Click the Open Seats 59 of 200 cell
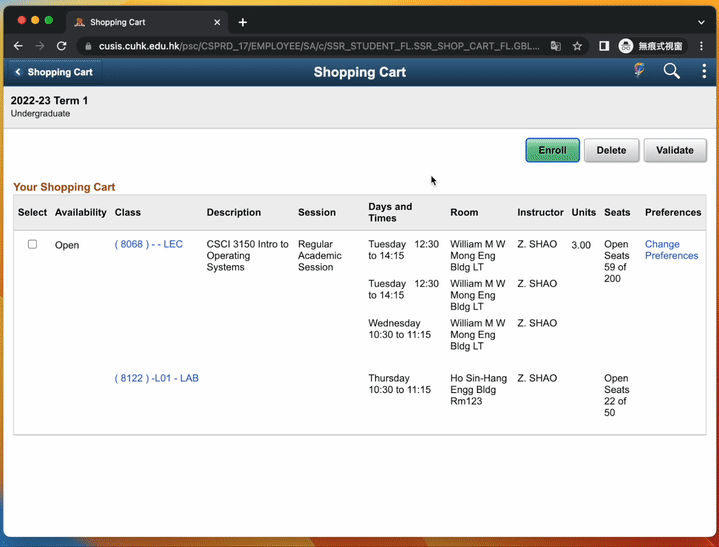The width and height of the screenshot is (719, 547). [616, 261]
